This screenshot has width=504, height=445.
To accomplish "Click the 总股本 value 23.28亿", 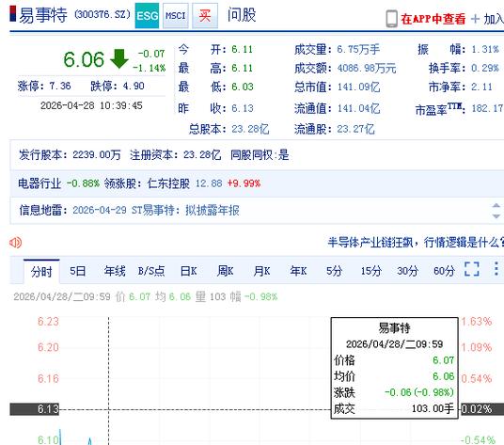I will coord(250,129).
